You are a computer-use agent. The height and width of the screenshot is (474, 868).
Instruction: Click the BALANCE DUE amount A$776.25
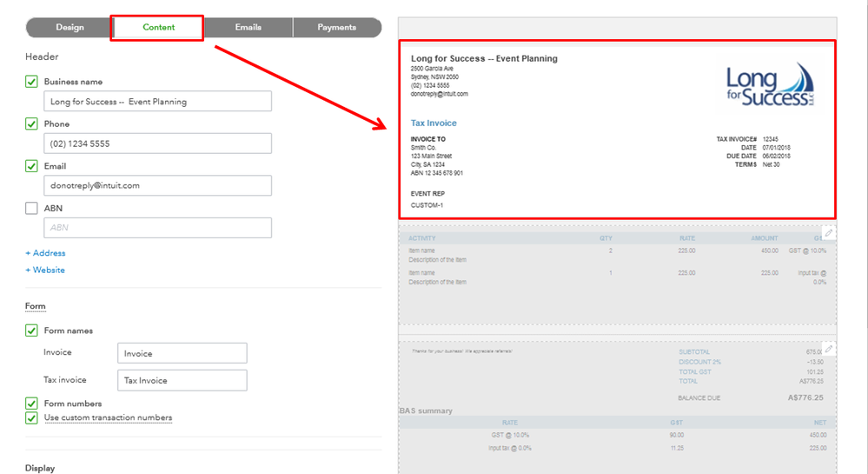pos(805,397)
